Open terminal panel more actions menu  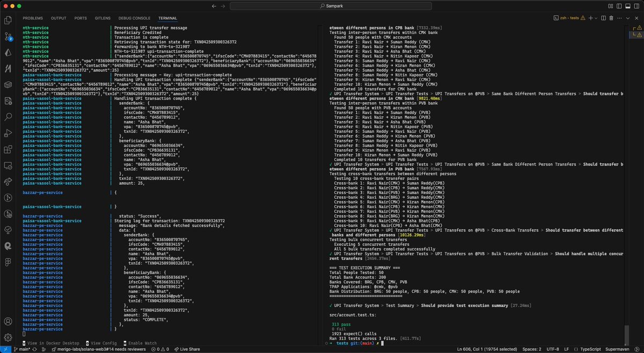click(620, 18)
